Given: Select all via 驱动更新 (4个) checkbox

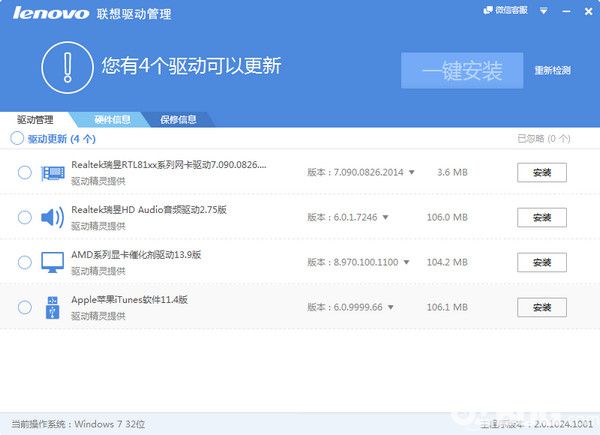Looking at the screenshot, I should pyautogui.click(x=17, y=138).
